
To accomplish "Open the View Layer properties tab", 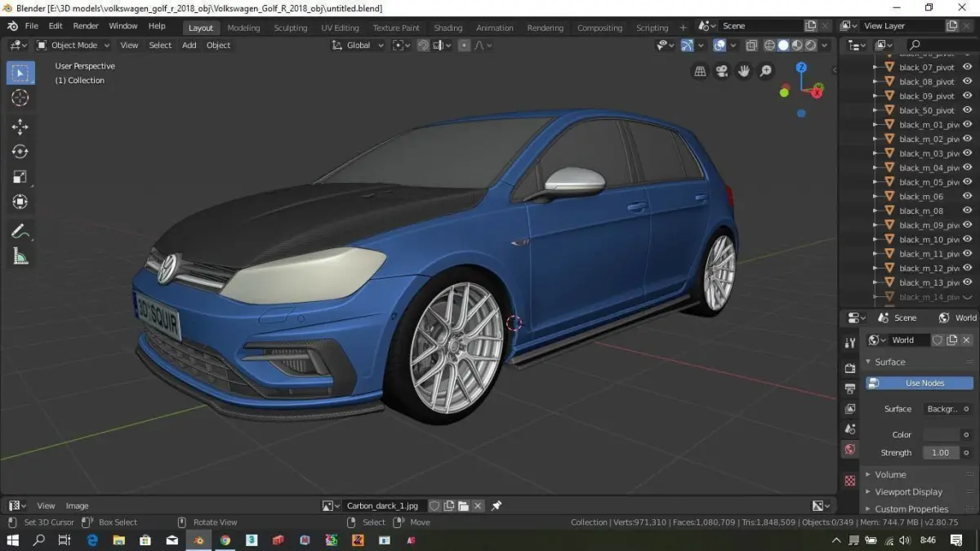I will tap(850, 408).
